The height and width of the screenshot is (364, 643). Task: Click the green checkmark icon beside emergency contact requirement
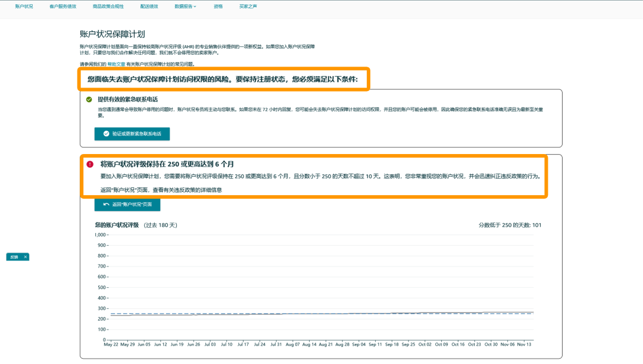coord(88,99)
